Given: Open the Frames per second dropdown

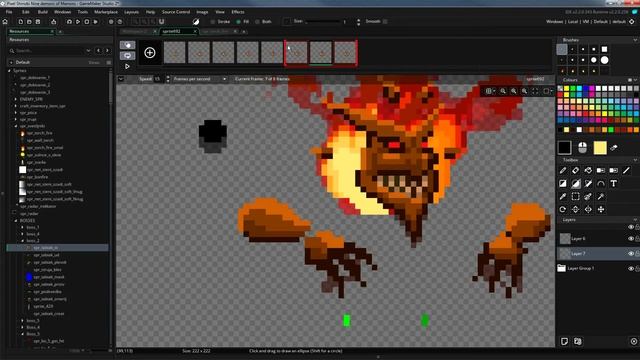Looking at the screenshot, I should pyautogui.click(x=200, y=79).
